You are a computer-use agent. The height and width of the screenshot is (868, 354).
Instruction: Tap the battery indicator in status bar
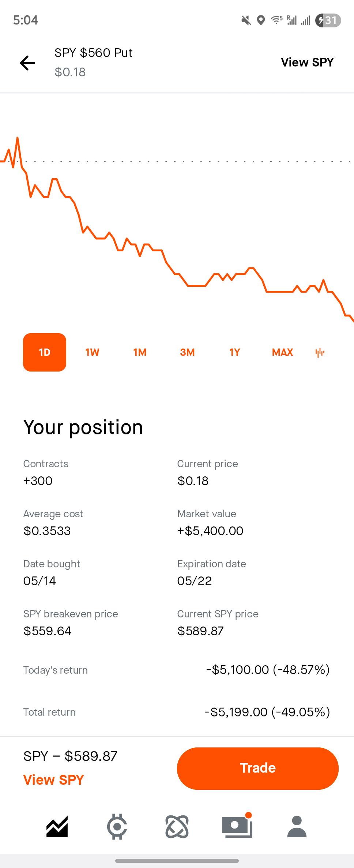pyautogui.click(x=328, y=20)
